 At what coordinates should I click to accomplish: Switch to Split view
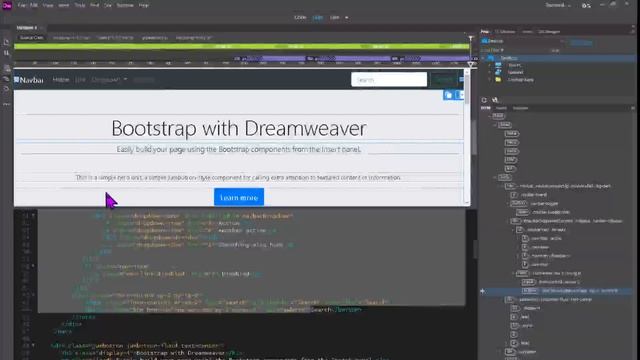pyautogui.click(x=318, y=18)
